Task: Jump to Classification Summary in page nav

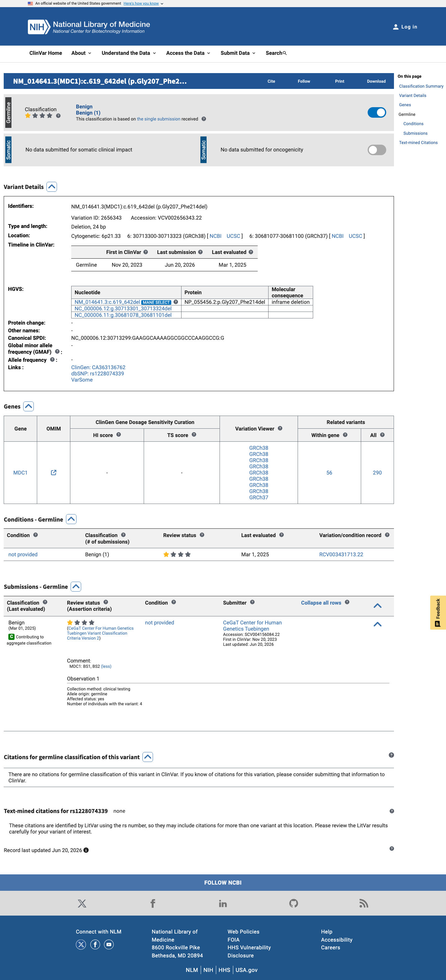Action: [421, 86]
